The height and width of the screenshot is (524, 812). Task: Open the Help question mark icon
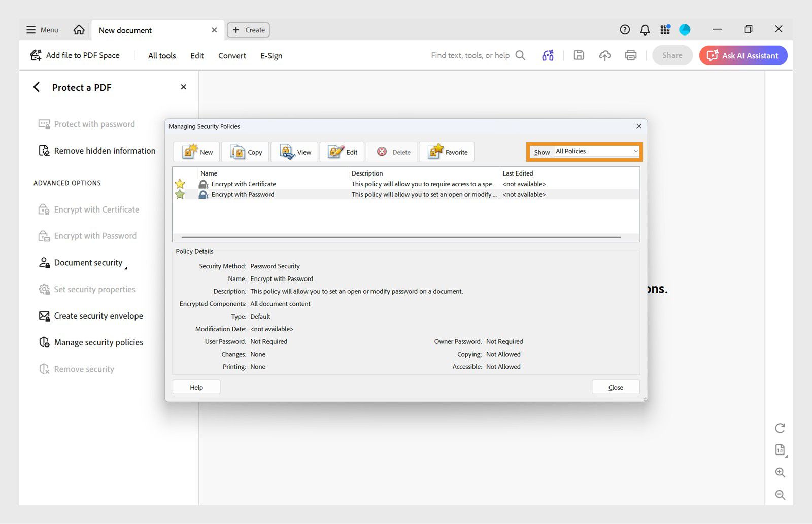[625, 30]
